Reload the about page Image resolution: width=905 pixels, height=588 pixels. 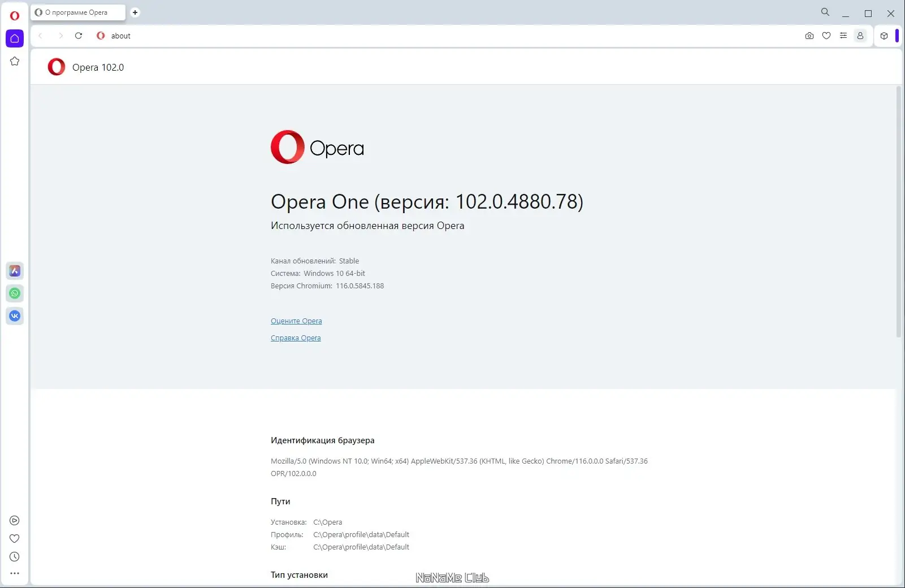[x=79, y=36]
